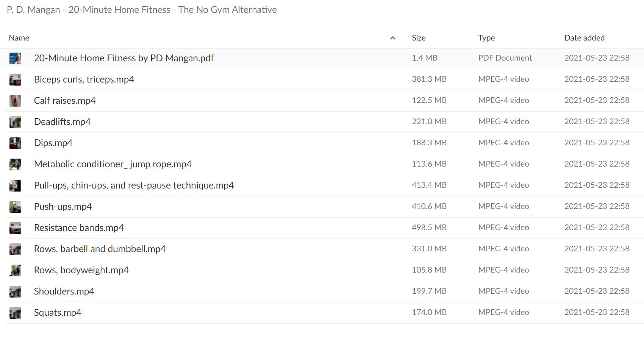Click the Push-ups video thumbnail icon
The image size is (644, 346).
[x=15, y=207]
